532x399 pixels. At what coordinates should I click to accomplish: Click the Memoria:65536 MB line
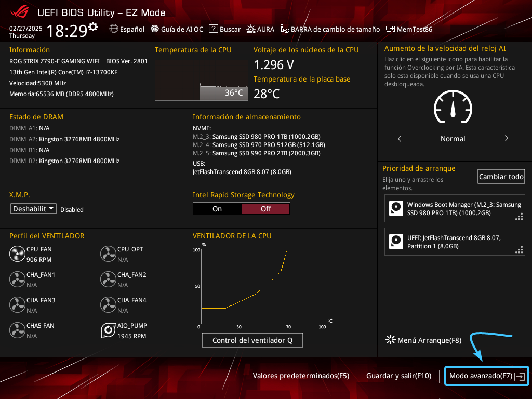point(61,94)
